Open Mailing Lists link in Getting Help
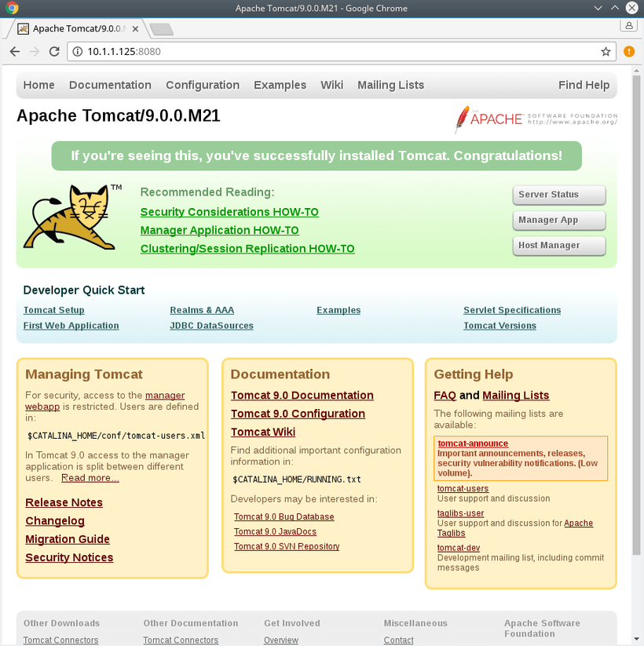This screenshot has height=646, width=644. coord(516,396)
